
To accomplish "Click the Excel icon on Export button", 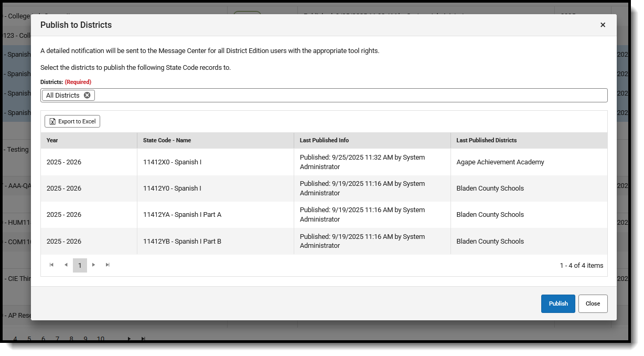I will point(52,121).
